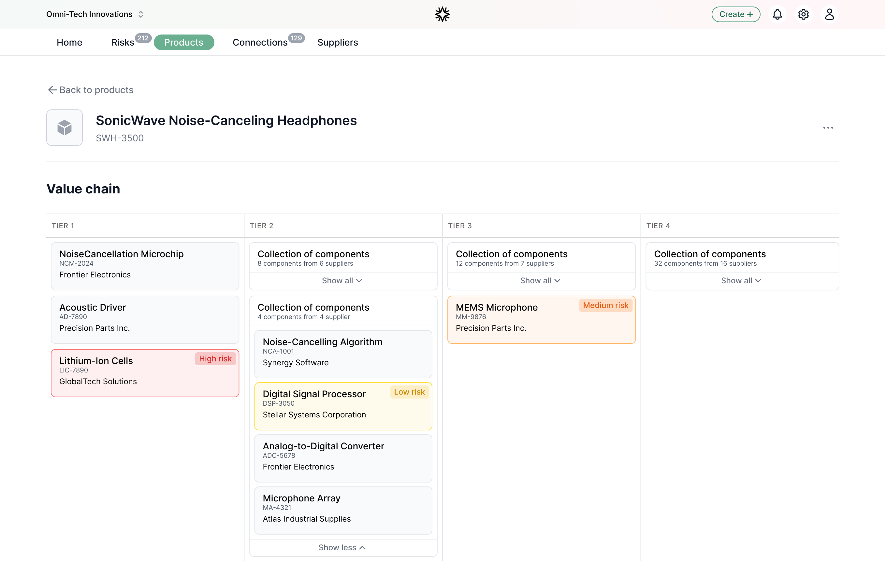Navigate to the Home tab
This screenshot has width=885, height=588.
(x=69, y=42)
